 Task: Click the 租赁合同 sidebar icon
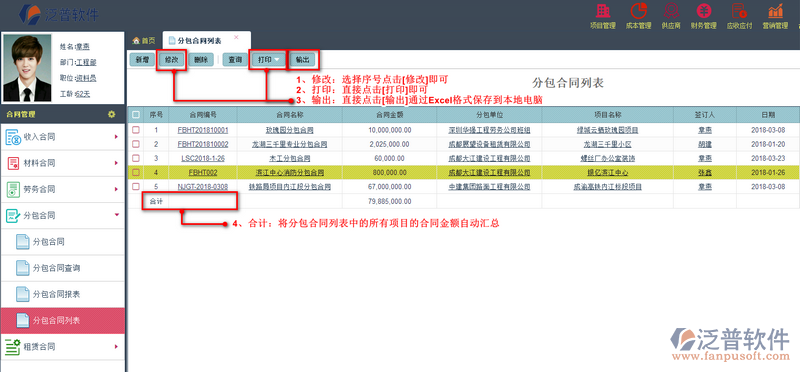pos(13,346)
